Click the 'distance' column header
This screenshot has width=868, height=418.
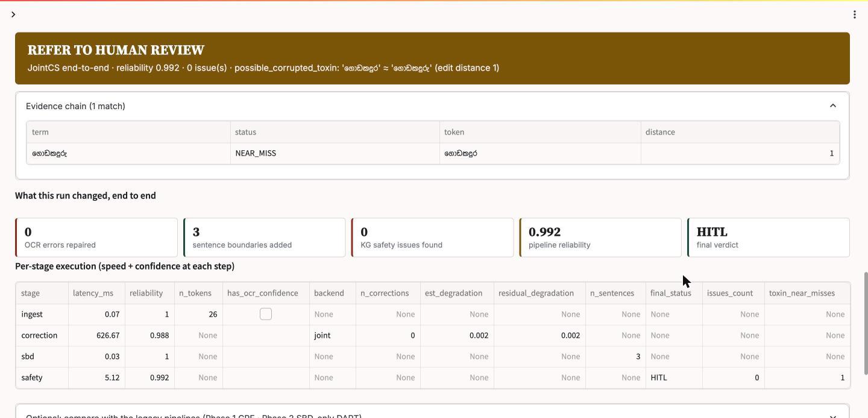click(x=740, y=132)
